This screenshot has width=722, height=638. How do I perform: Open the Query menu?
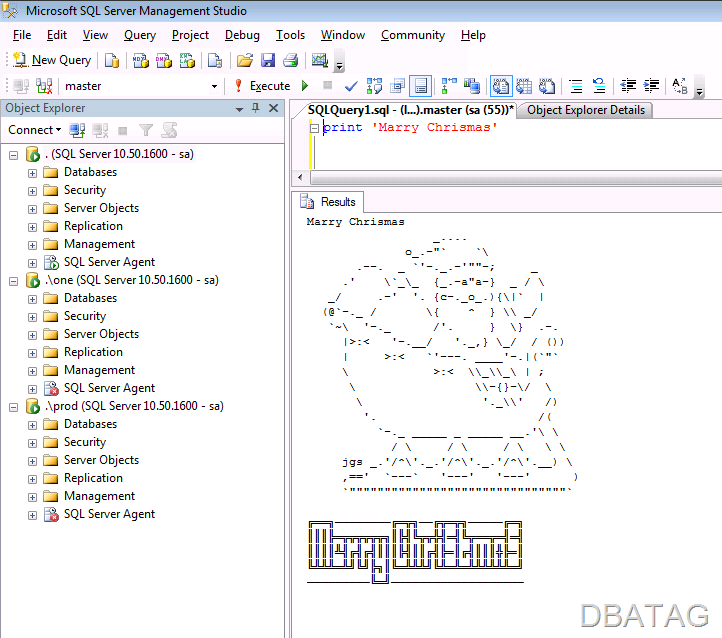pyautogui.click(x=140, y=35)
